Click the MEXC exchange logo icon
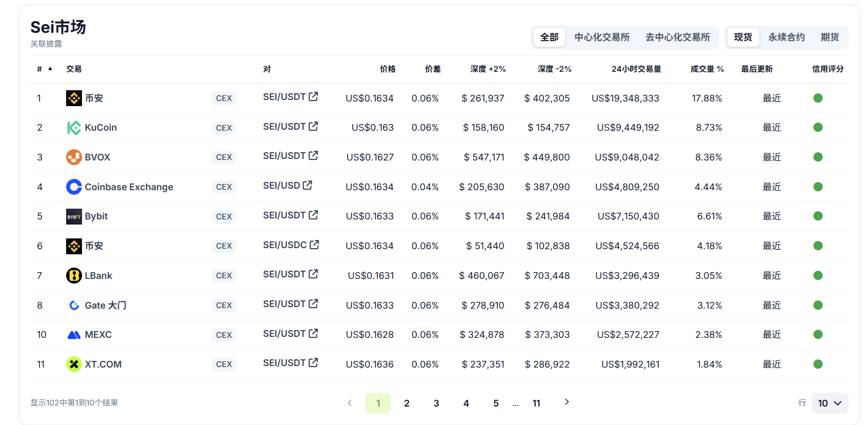Viewport: 868px width, 425px height. [x=74, y=335]
